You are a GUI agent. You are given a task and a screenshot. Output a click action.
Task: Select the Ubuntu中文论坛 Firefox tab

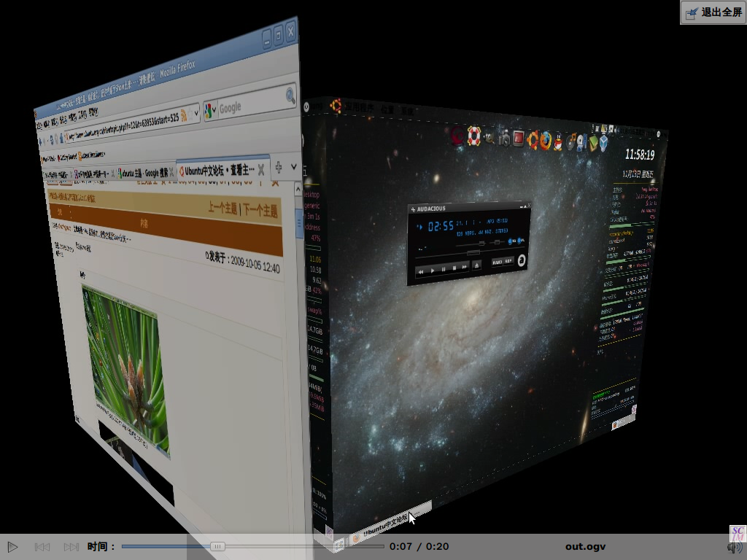(x=219, y=170)
